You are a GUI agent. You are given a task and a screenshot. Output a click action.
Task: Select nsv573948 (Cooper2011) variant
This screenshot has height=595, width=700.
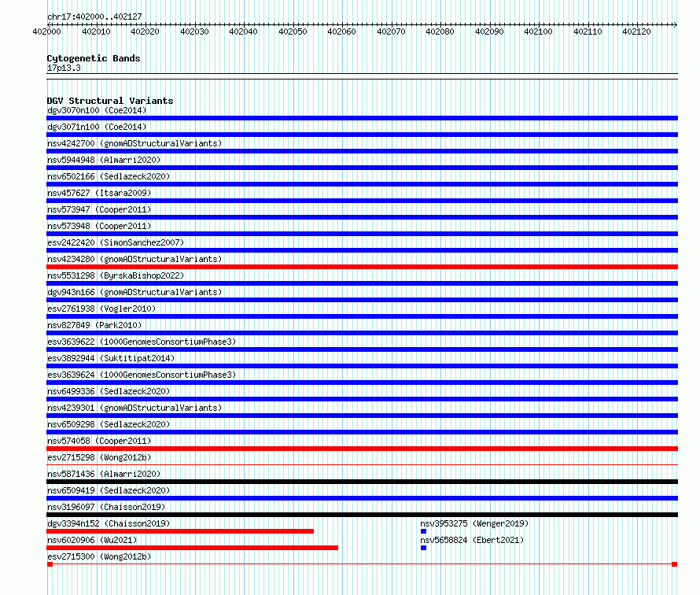click(99, 226)
